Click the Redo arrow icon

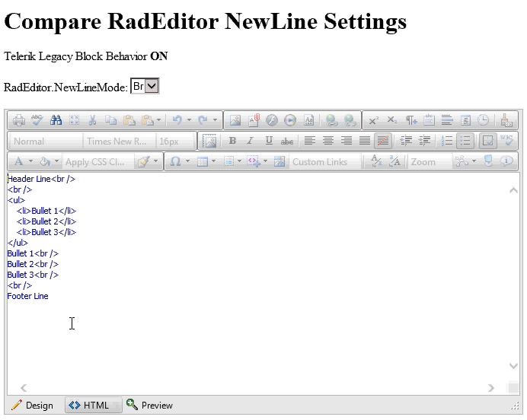(203, 120)
